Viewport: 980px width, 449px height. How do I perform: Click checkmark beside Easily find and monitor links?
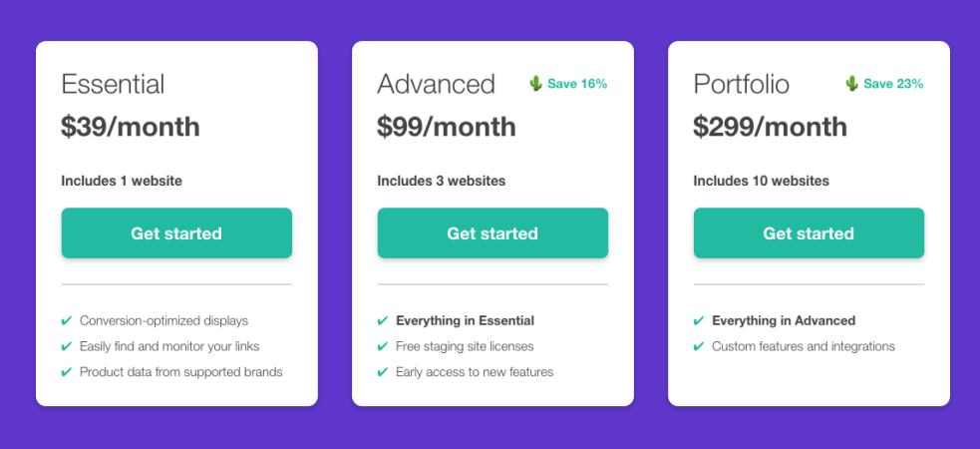point(67,347)
